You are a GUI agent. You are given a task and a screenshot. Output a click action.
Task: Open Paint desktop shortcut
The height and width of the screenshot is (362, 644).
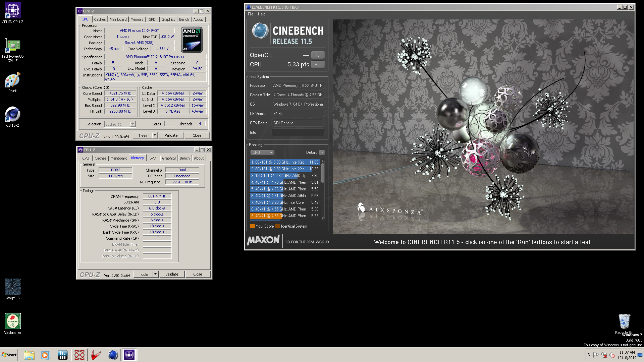12,83
